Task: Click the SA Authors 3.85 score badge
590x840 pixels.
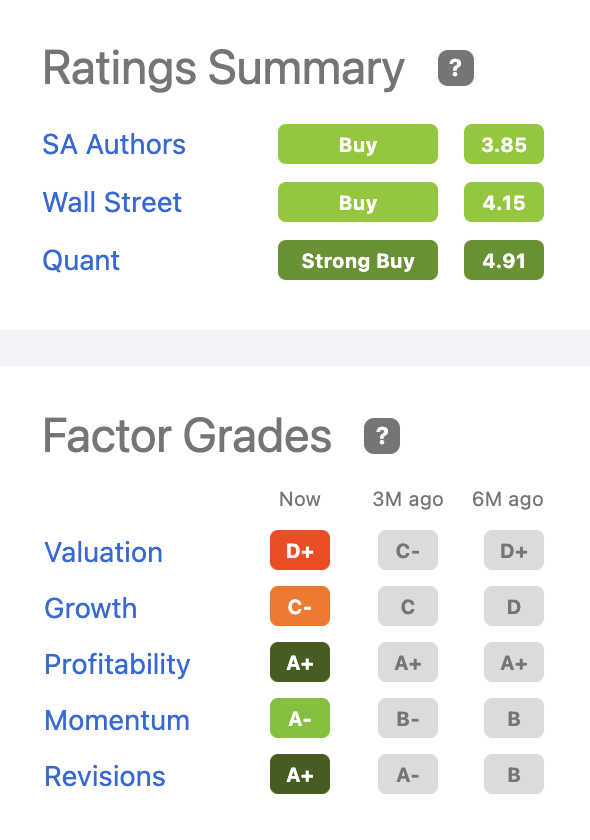Action: [x=504, y=144]
